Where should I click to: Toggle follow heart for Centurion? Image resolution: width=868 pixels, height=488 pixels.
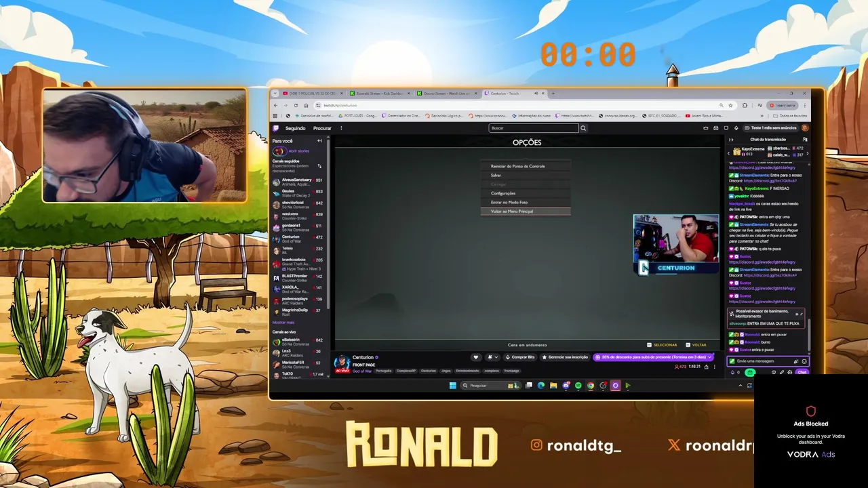tap(476, 357)
